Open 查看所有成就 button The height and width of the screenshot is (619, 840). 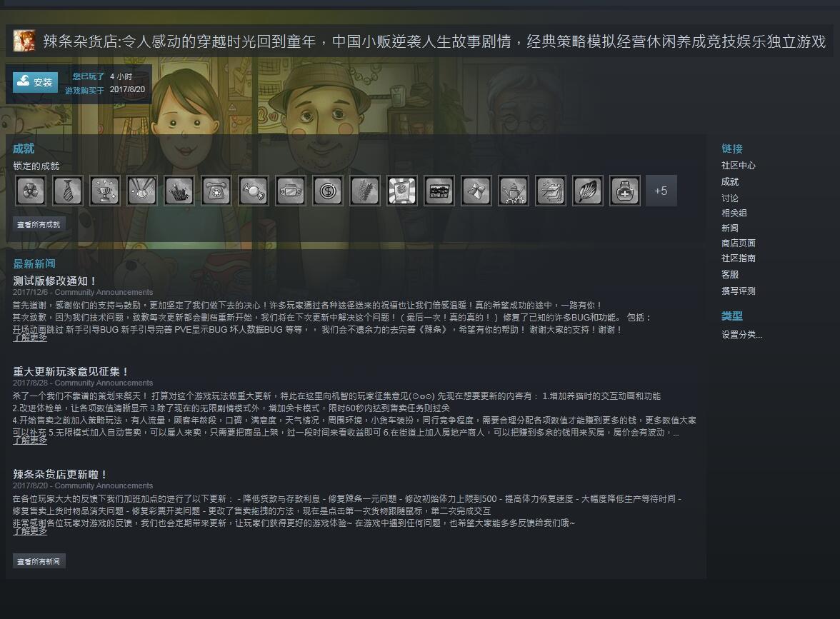pos(39,224)
